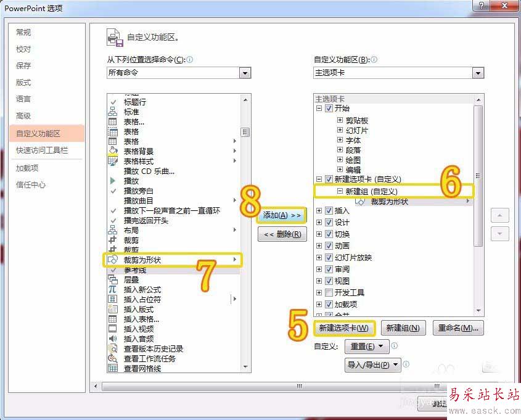Open 信任中心 category

pyautogui.click(x=31, y=185)
